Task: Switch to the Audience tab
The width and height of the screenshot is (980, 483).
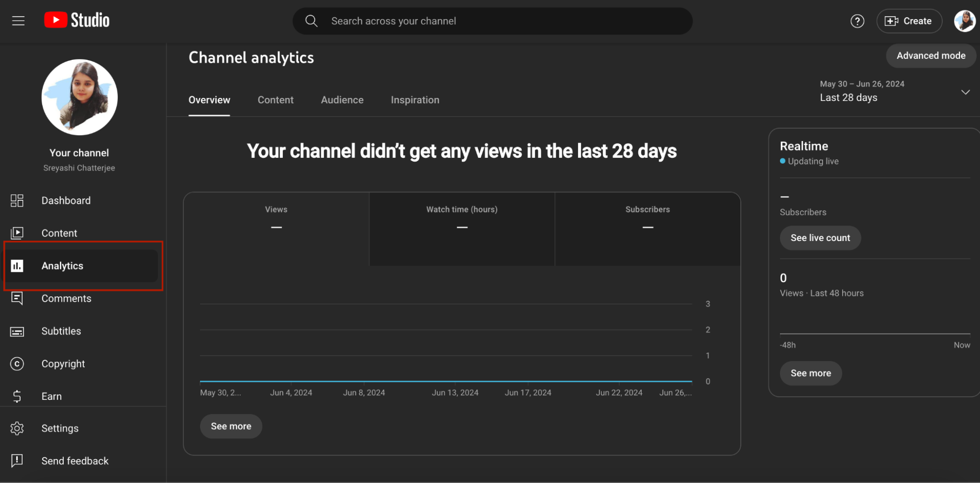Action: point(342,99)
